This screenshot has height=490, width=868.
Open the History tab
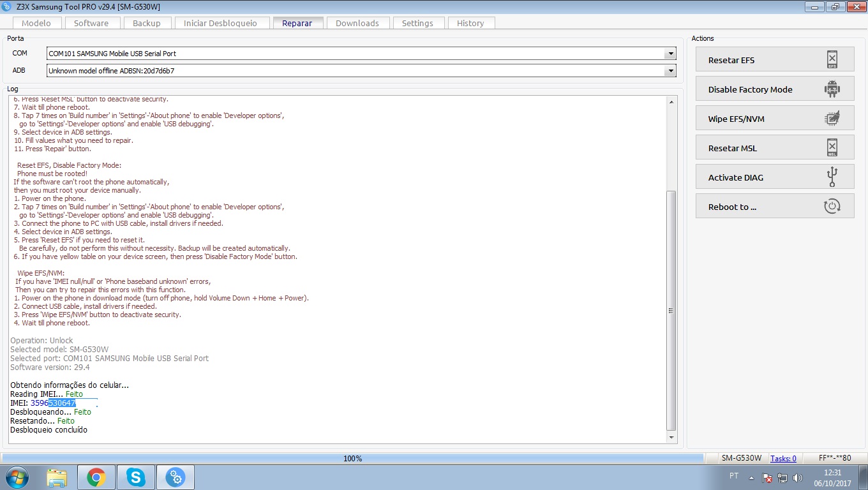(x=470, y=23)
